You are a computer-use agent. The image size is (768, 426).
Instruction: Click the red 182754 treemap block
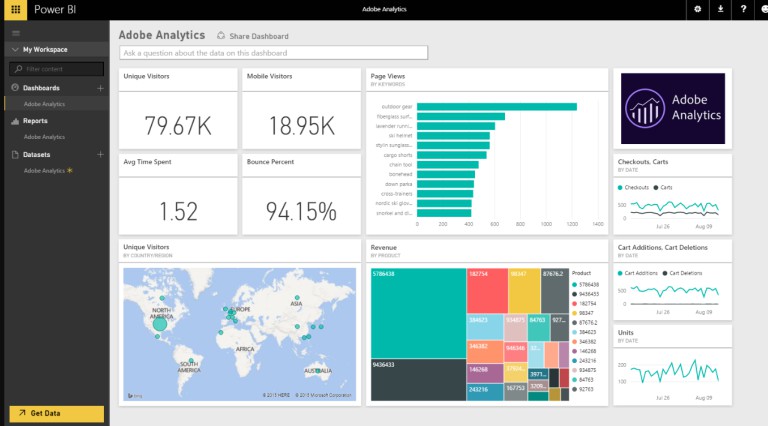click(487, 291)
